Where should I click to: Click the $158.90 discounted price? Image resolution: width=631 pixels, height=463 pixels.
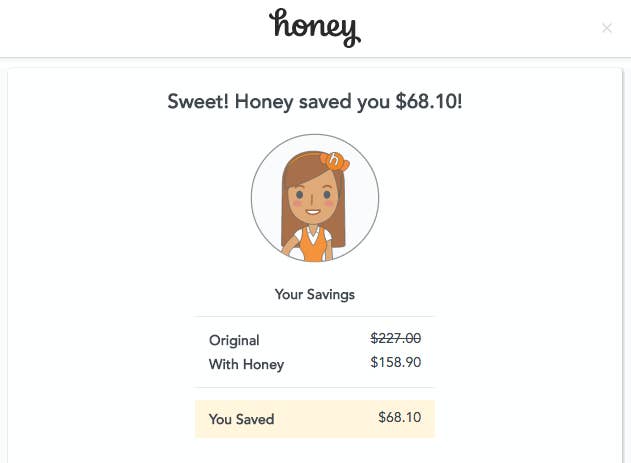pyautogui.click(x=395, y=362)
